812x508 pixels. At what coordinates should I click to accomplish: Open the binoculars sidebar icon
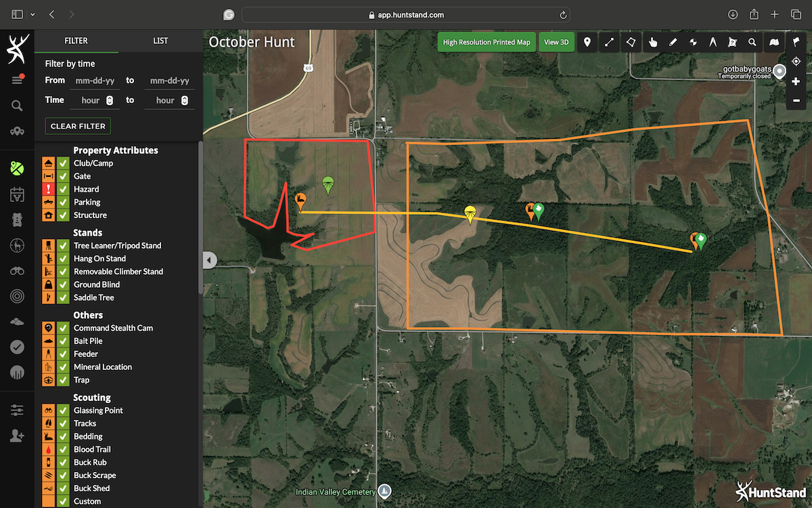click(x=17, y=271)
